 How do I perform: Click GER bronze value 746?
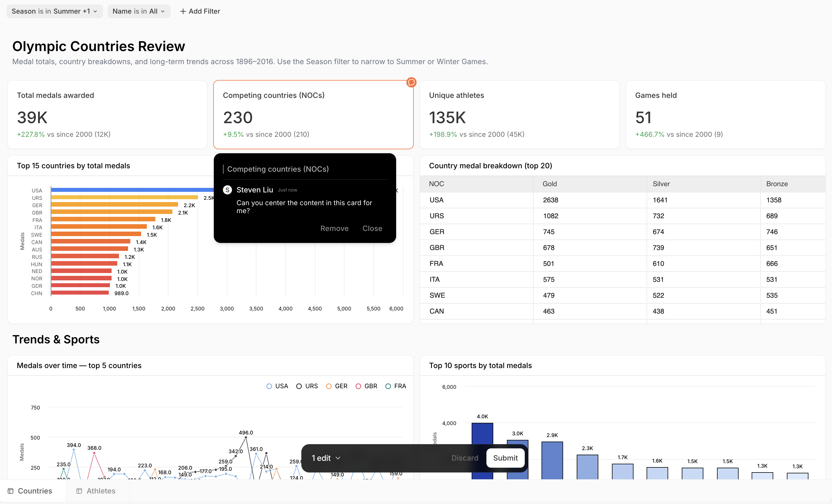[x=772, y=232]
